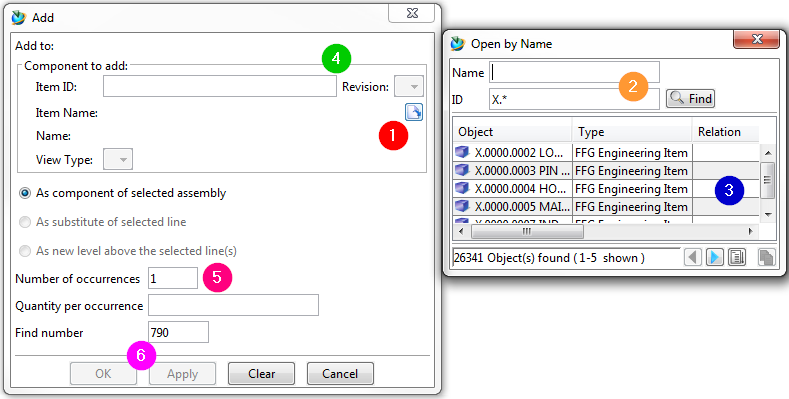Click the OK button in Add dialog

[x=103, y=373]
